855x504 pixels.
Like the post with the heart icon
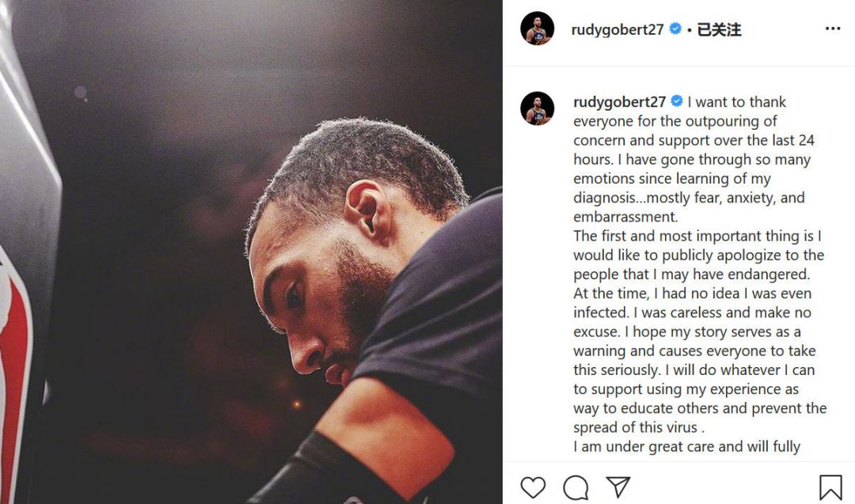pyautogui.click(x=533, y=487)
